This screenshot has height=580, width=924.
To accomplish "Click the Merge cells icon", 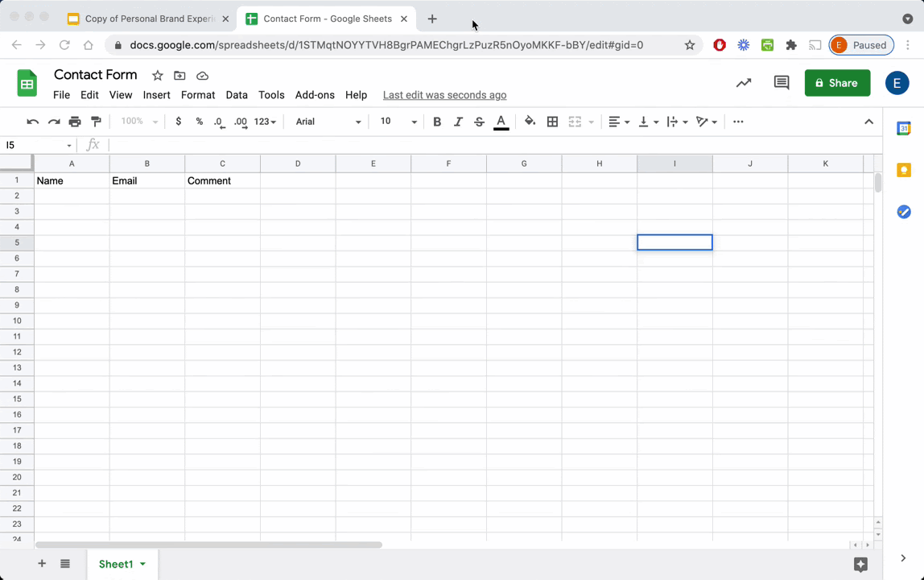I will [x=575, y=122].
